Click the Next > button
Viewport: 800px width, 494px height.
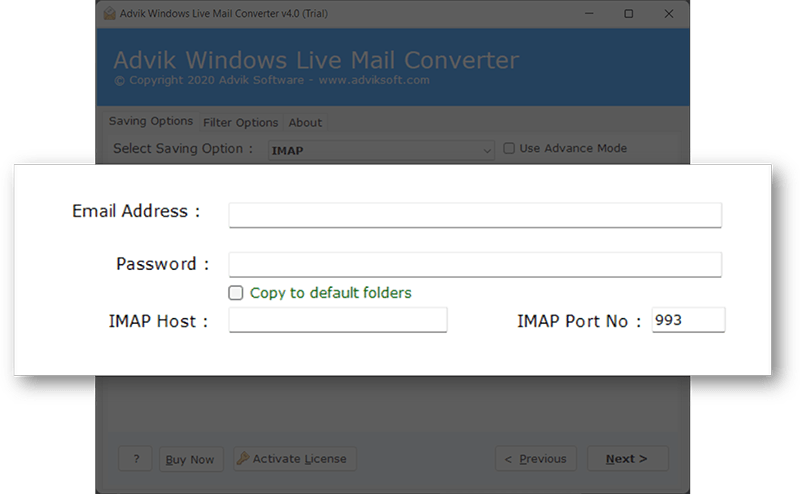628,458
